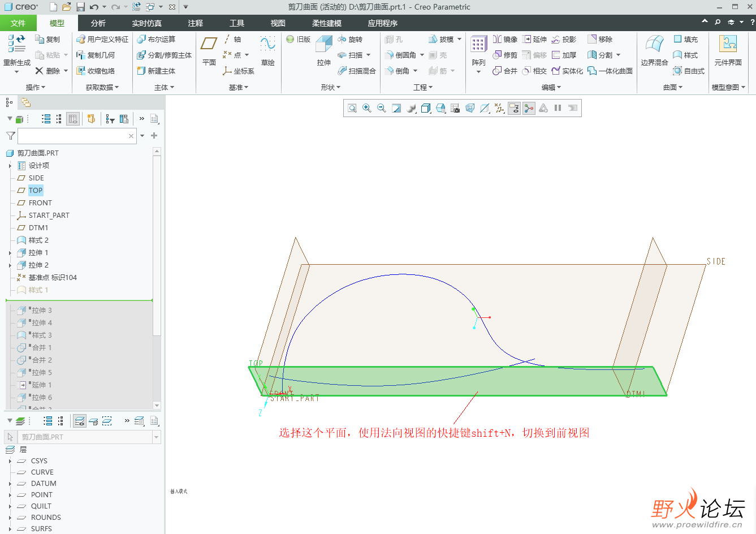Expand the CSYS layer node

10,461
